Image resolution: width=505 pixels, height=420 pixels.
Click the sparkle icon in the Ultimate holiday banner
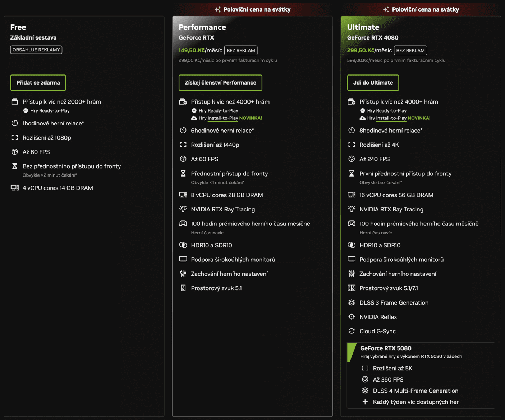pyautogui.click(x=386, y=9)
